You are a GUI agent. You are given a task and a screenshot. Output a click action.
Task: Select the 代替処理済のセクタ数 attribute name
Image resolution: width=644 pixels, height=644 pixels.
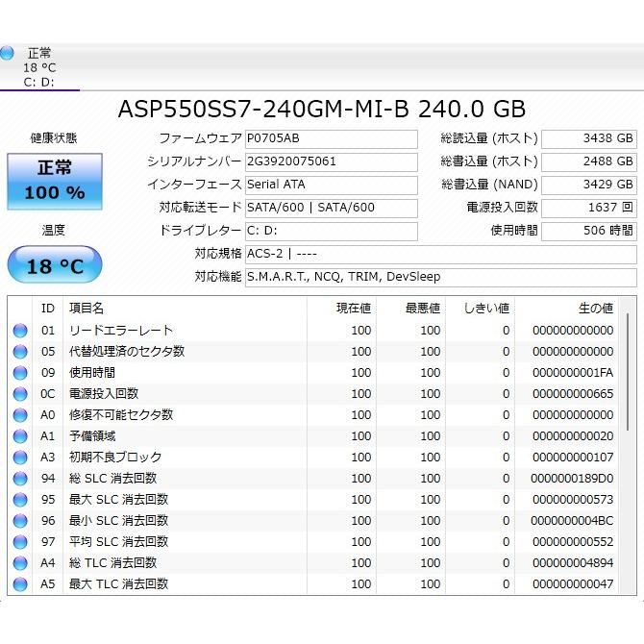click(x=127, y=351)
